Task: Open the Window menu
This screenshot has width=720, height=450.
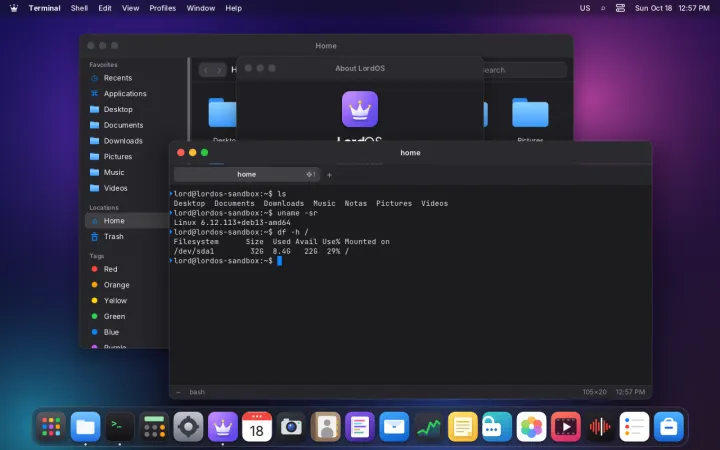Action: [x=201, y=8]
